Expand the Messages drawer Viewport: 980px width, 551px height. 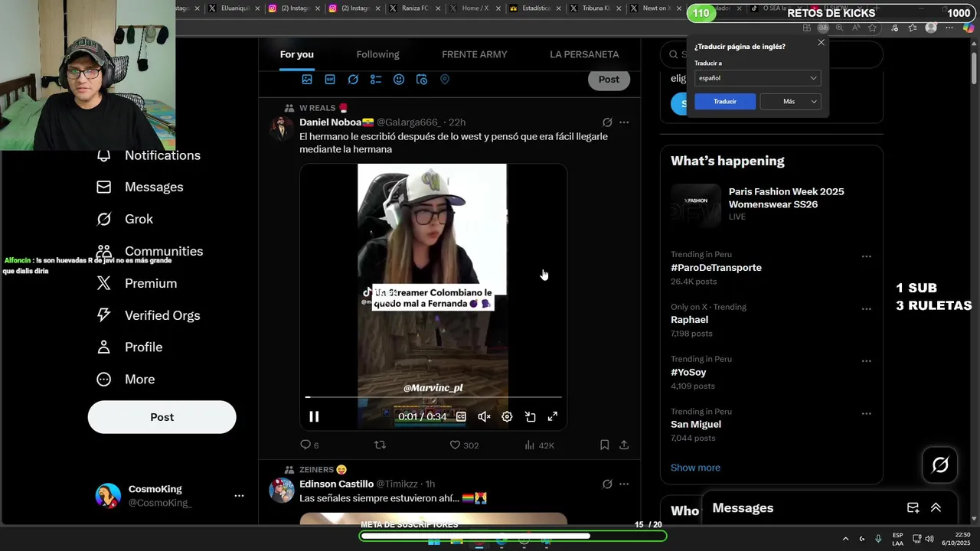(936, 508)
